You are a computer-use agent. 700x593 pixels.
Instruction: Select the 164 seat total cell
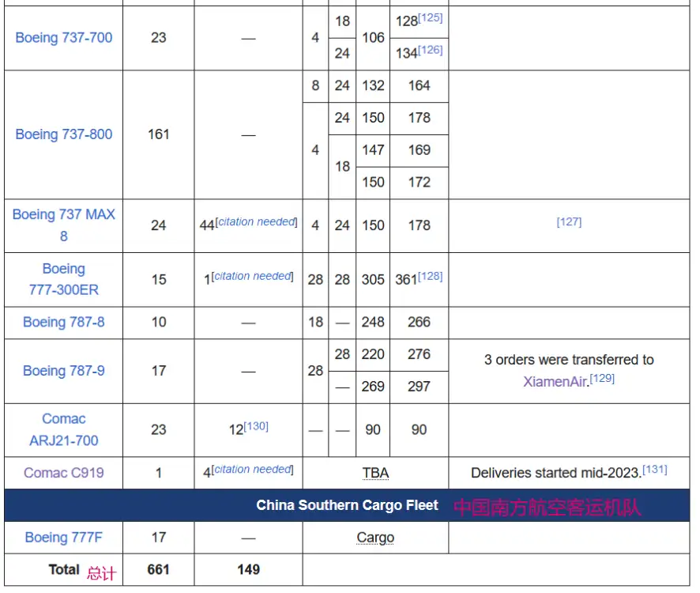point(420,86)
